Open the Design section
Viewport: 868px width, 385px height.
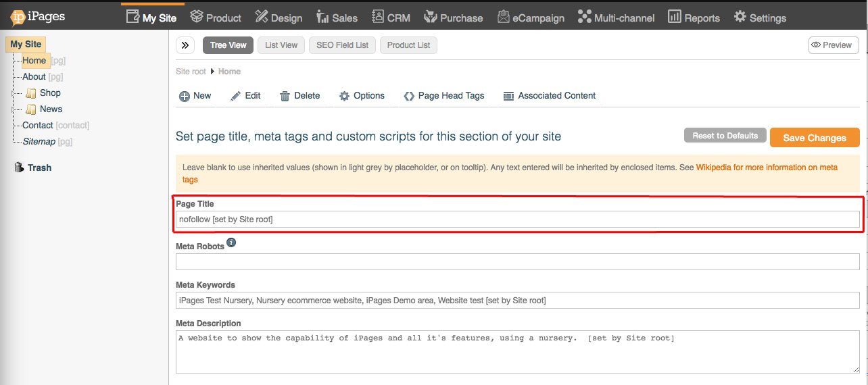coord(278,18)
